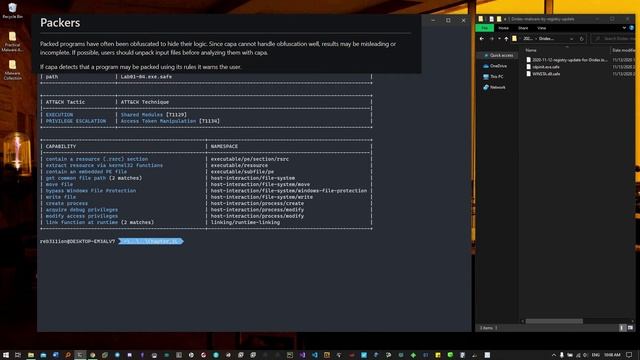The height and width of the screenshot is (360, 640).
Task: Switch to the active terminal taskbar icon
Action: coord(80,355)
